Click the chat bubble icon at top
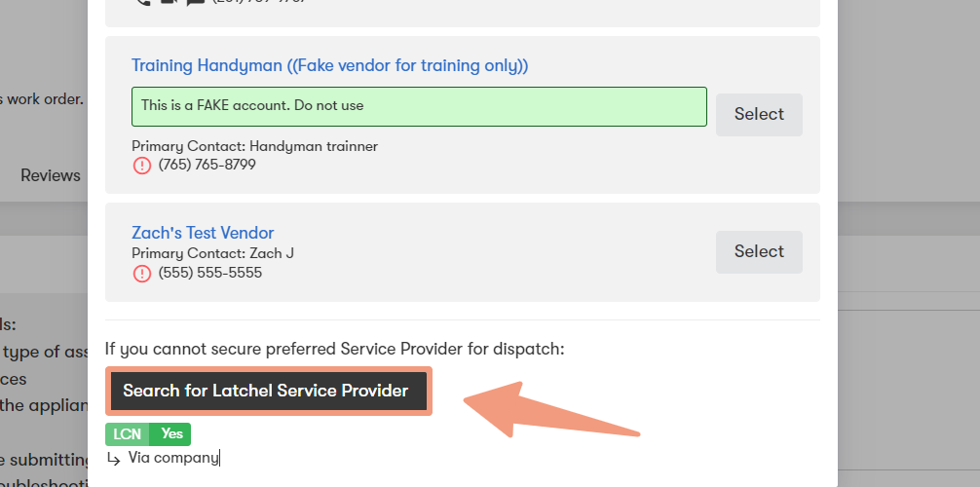This screenshot has width=980, height=487. (x=196, y=2)
